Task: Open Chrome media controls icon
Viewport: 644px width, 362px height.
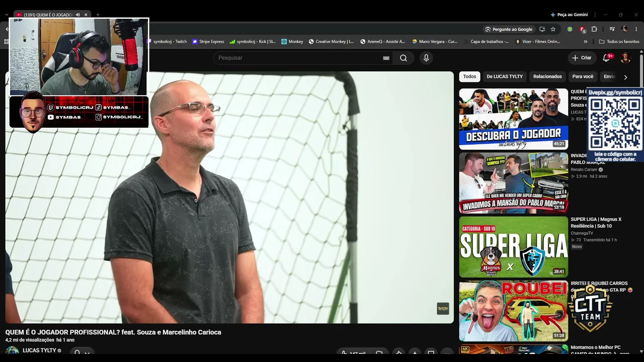Action: point(612,29)
